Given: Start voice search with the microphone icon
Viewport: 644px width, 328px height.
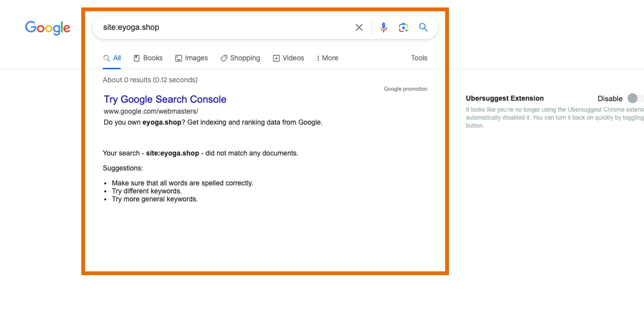Looking at the screenshot, I should [x=383, y=27].
